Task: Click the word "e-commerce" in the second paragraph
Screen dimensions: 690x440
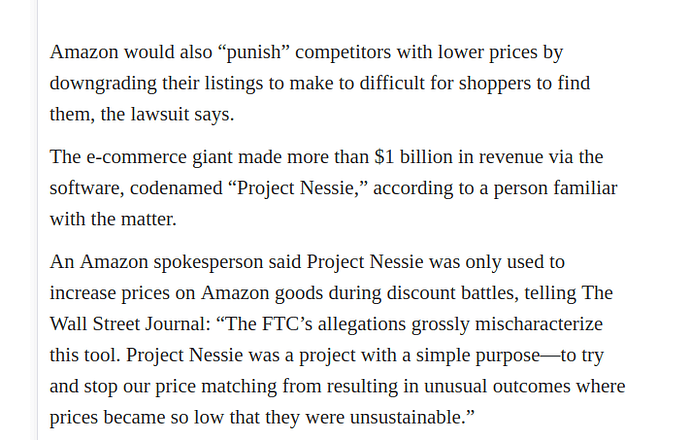Action: (x=136, y=157)
